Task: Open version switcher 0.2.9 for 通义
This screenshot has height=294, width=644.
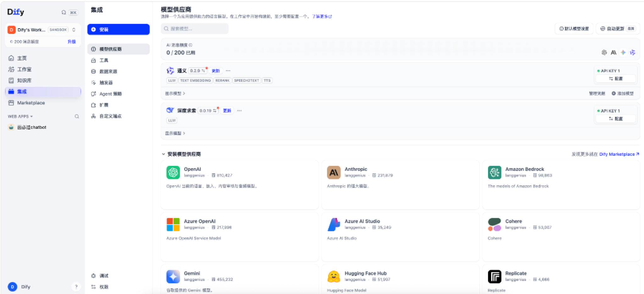Action: point(198,71)
